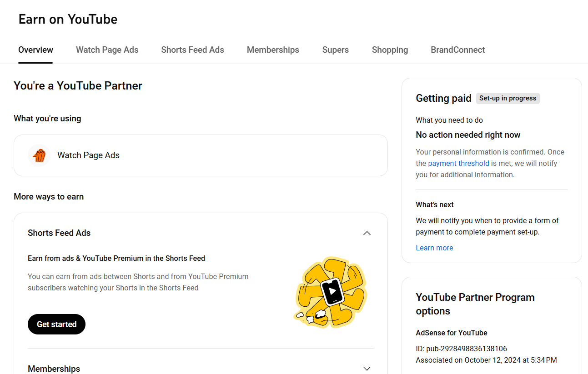Expand the Memberships section chevron
This screenshot has width=588, height=374.
[367, 369]
